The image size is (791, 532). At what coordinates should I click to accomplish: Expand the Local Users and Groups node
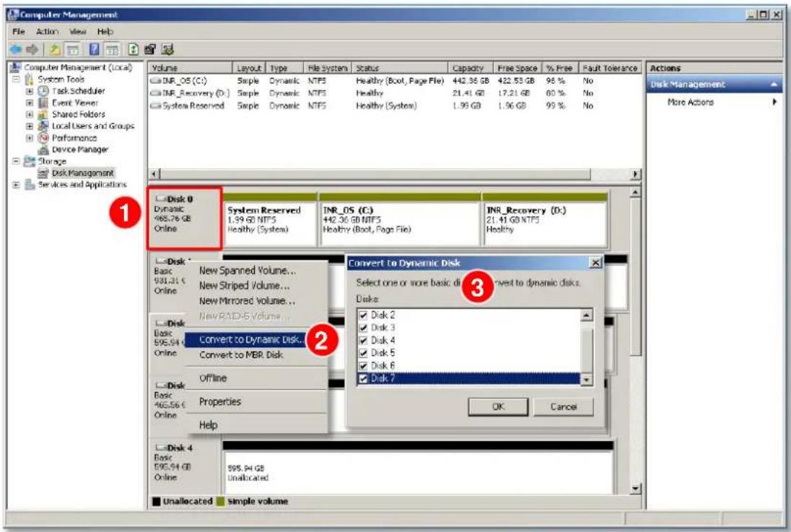click(x=30, y=126)
